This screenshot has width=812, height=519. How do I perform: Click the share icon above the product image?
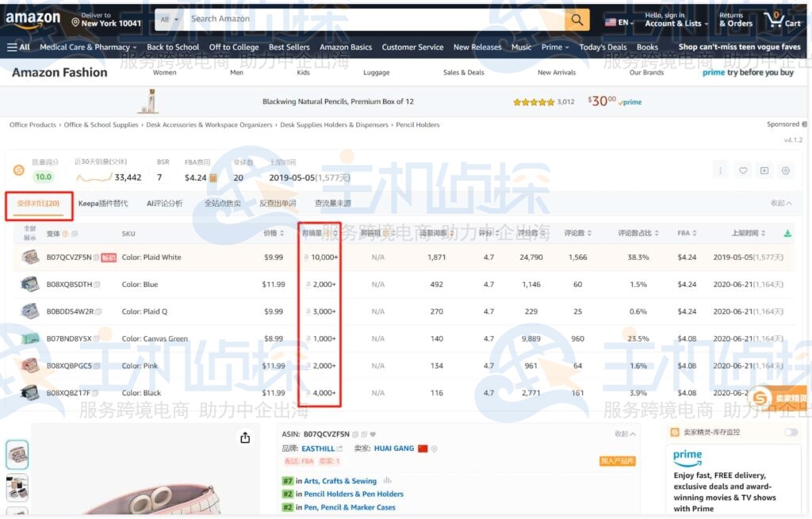pyautogui.click(x=245, y=437)
